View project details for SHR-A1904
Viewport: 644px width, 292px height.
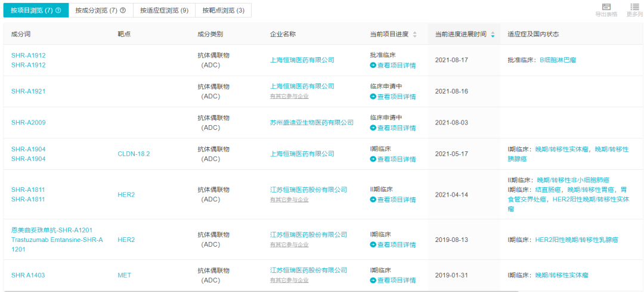[x=392, y=159]
